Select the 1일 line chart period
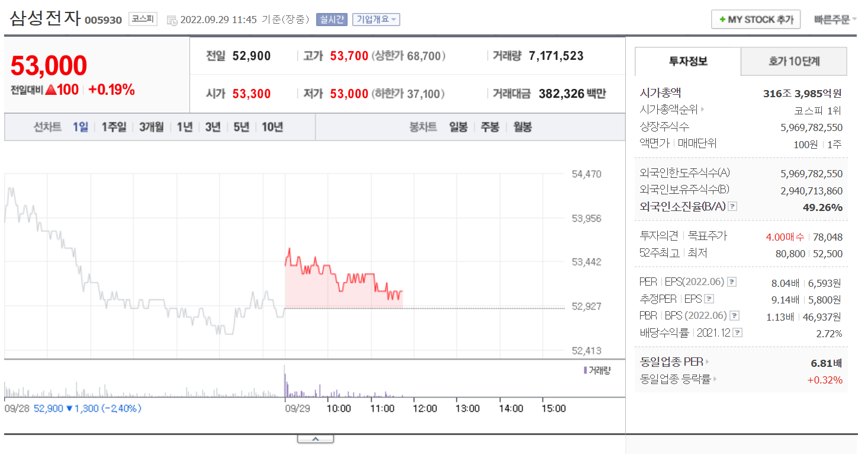The width and height of the screenshot is (868, 454). pyautogui.click(x=81, y=127)
